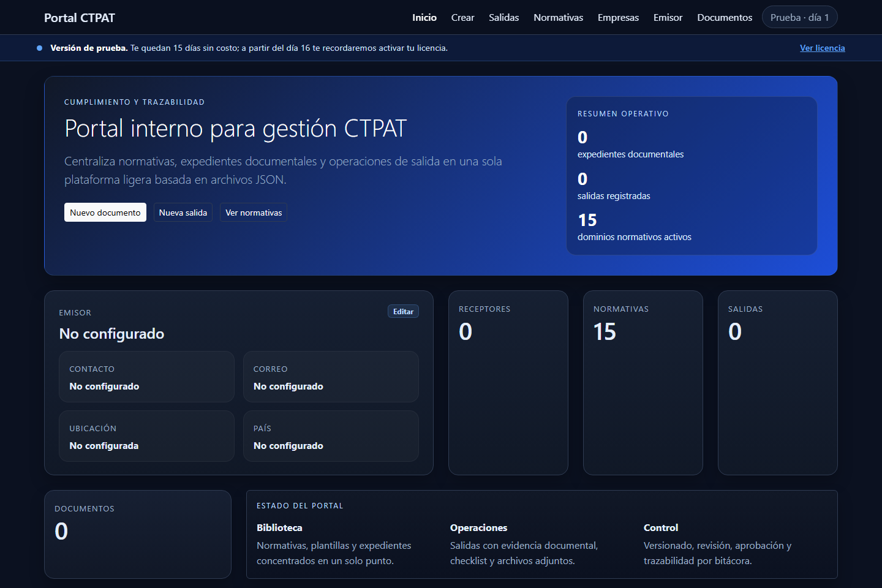Click 'dominios normativos activos' summary text
Image resolution: width=882 pixels, height=588 pixels.
635,237
